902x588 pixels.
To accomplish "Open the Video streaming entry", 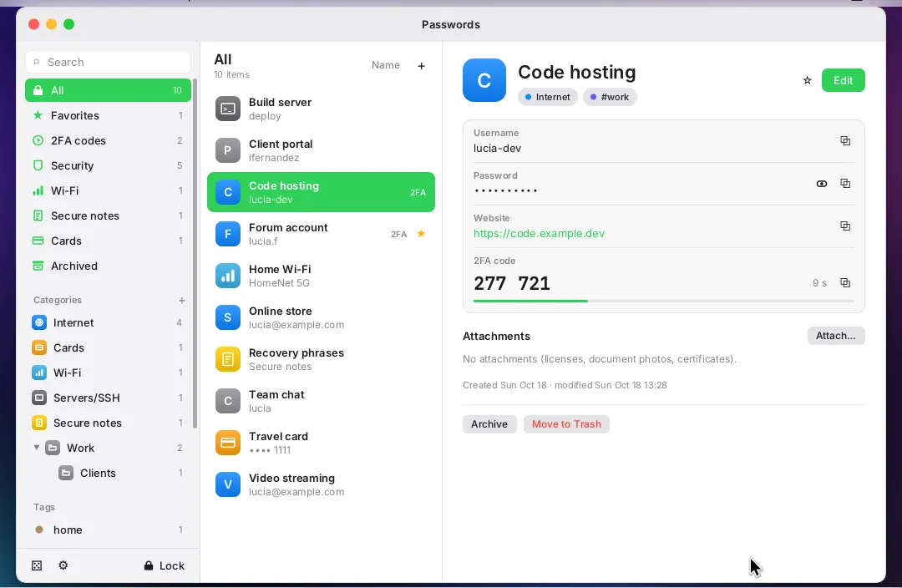I will pos(321,484).
